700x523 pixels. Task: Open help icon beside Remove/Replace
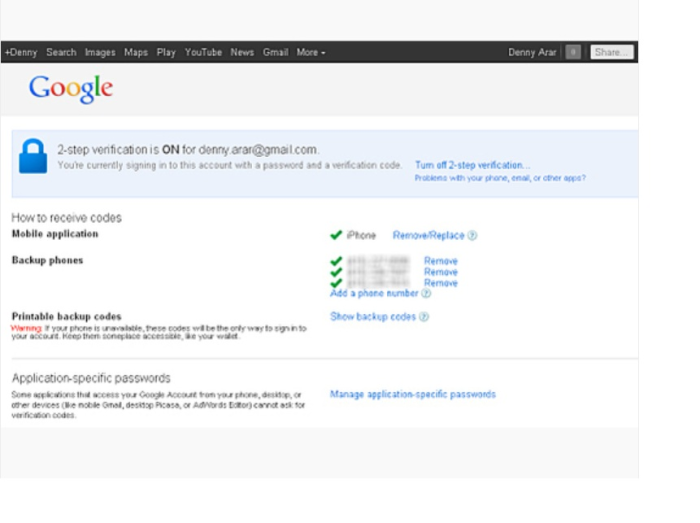coord(472,235)
